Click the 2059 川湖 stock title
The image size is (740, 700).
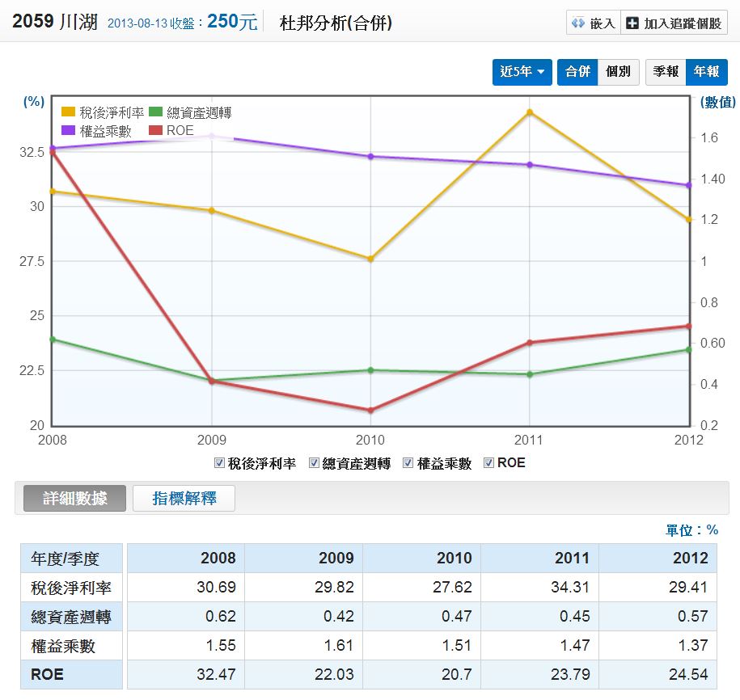[x=56, y=23]
